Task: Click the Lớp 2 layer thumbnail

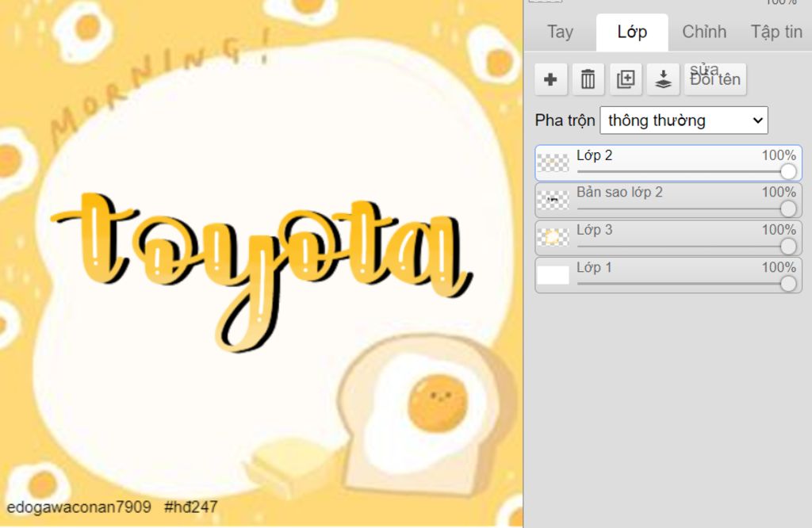Action: 553,163
